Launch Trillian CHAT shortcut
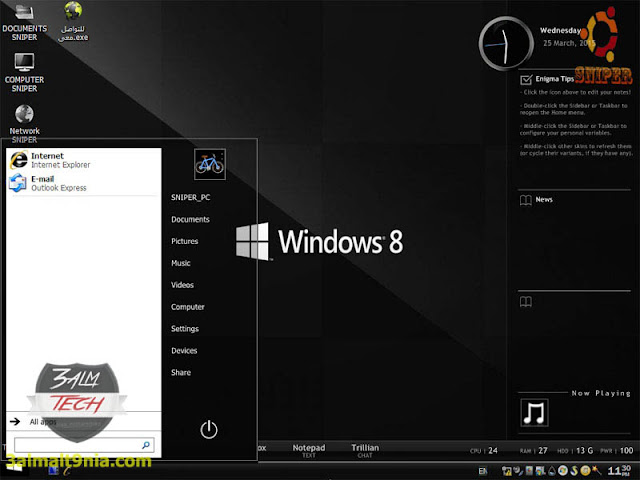Screen dimensions: 640x480 [x=365, y=451]
